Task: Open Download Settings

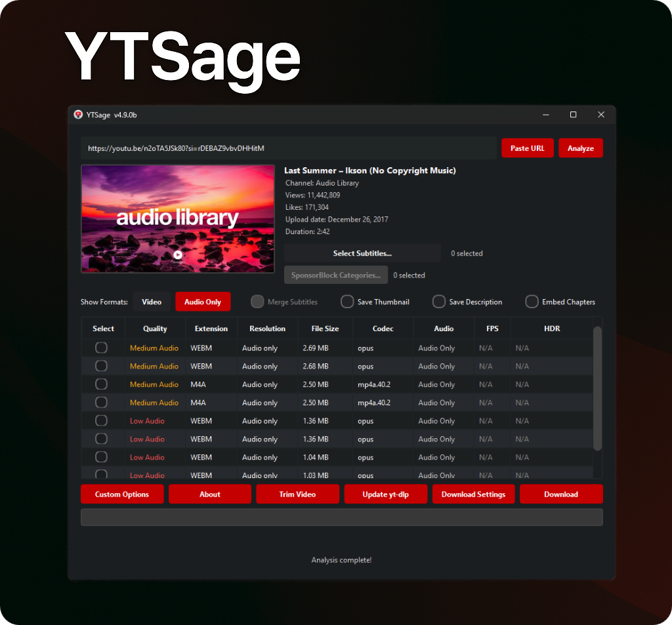Action: coord(474,494)
